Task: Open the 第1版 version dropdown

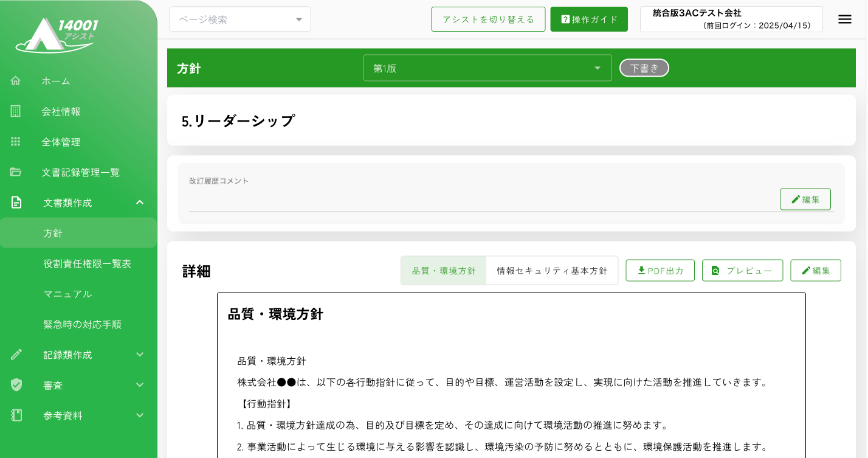Action: tap(487, 68)
